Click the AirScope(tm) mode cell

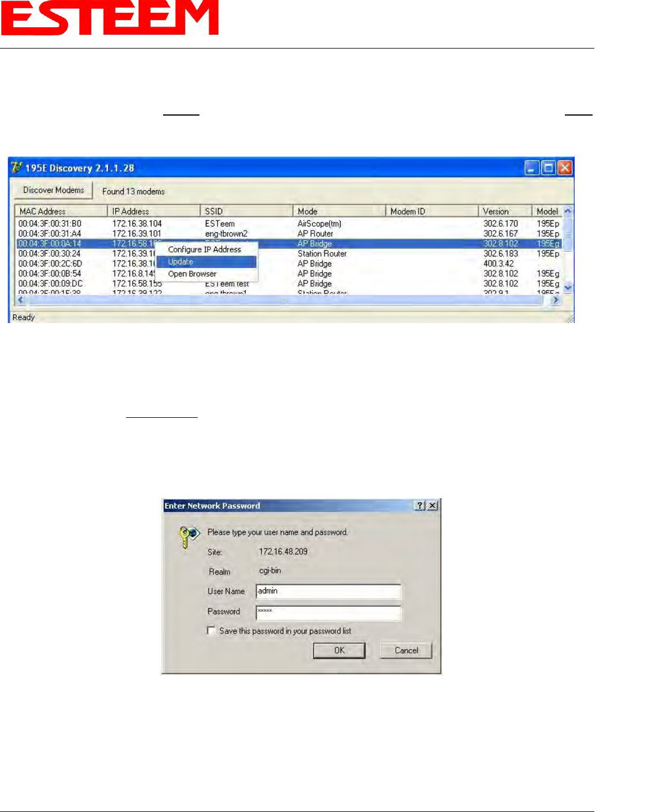tap(319, 224)
